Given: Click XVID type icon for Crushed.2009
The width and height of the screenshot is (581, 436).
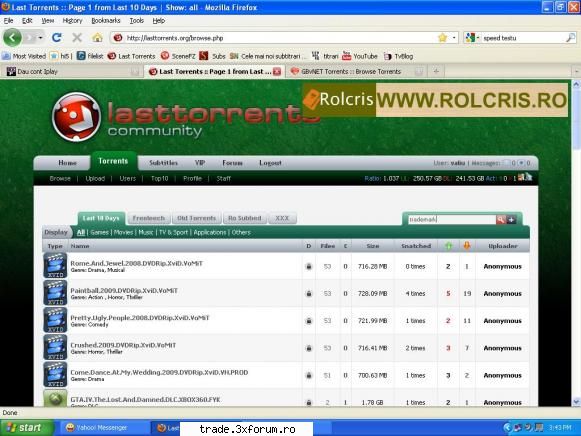Looking at the screenshot, I should pyautogui.click(x=55, y=347).
